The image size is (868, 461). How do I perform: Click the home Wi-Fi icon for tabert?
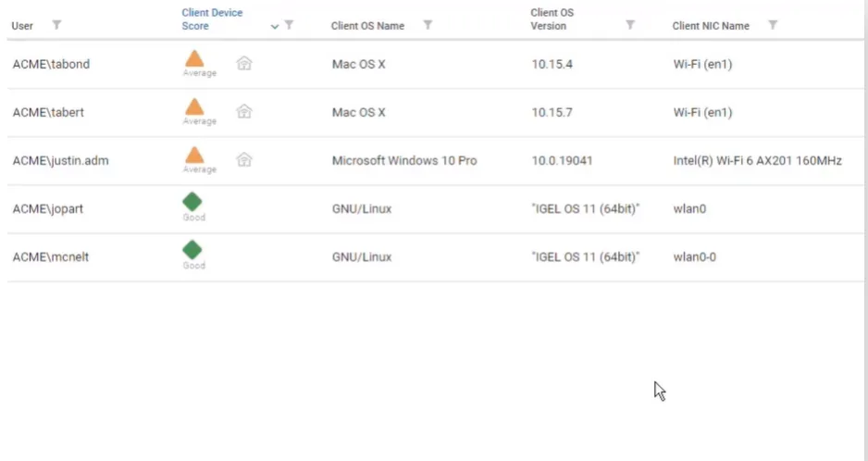tap(244, 111)
